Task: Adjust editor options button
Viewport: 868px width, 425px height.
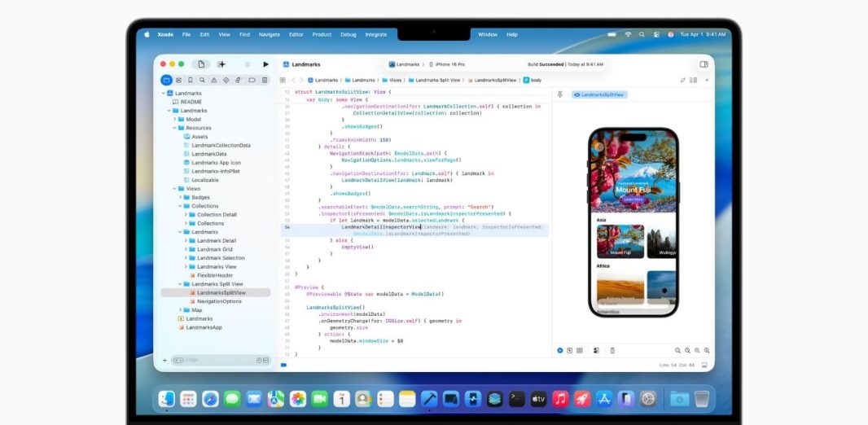Action: click(694, 81)
